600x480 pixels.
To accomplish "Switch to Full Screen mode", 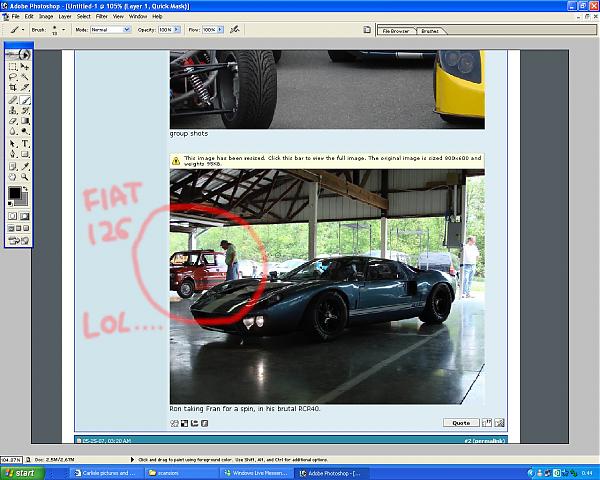I will [x=26, y=229].
